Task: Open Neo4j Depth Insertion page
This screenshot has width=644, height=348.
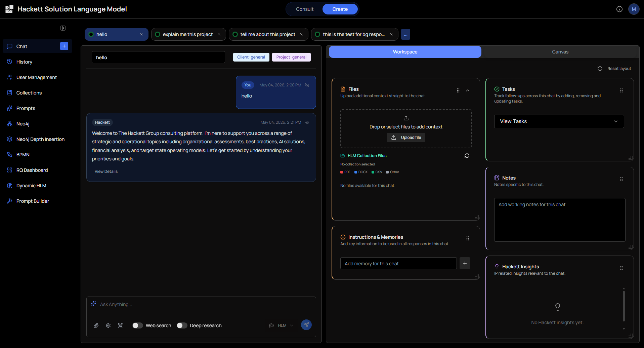Action: 37,139
